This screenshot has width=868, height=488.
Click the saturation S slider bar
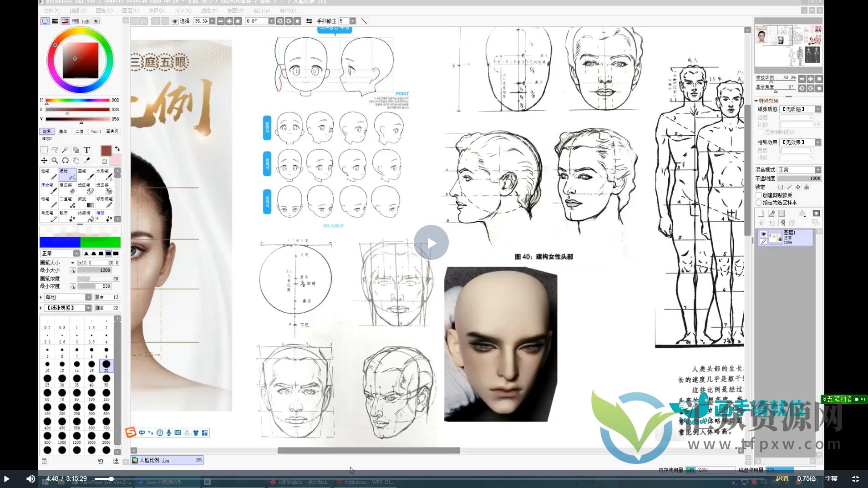click(x=77, y=110)
